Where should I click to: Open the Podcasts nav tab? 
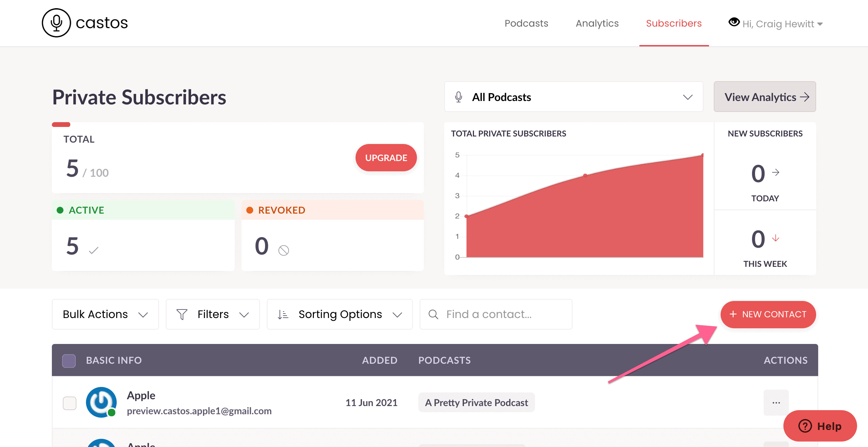click(526, 23)
